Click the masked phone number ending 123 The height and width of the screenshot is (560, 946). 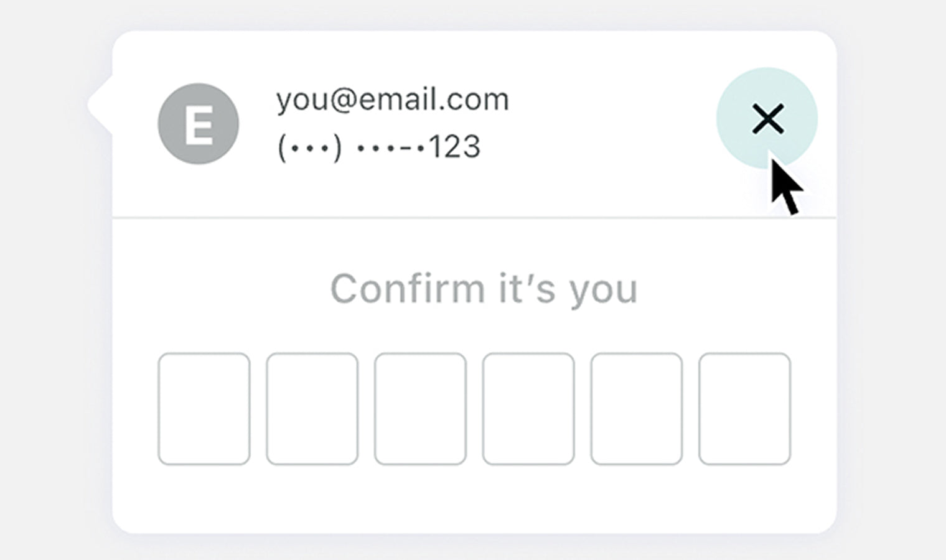[379, 147]
